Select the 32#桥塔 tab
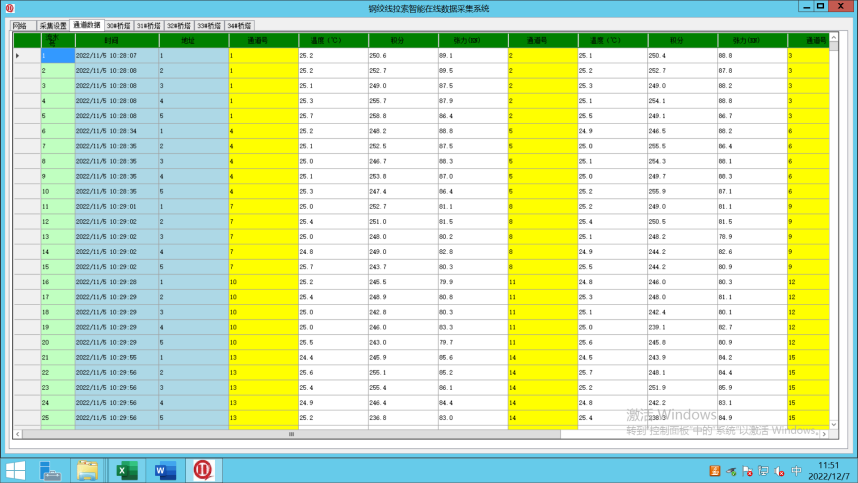This screenshot has height=483, width=858. [179, 26]
